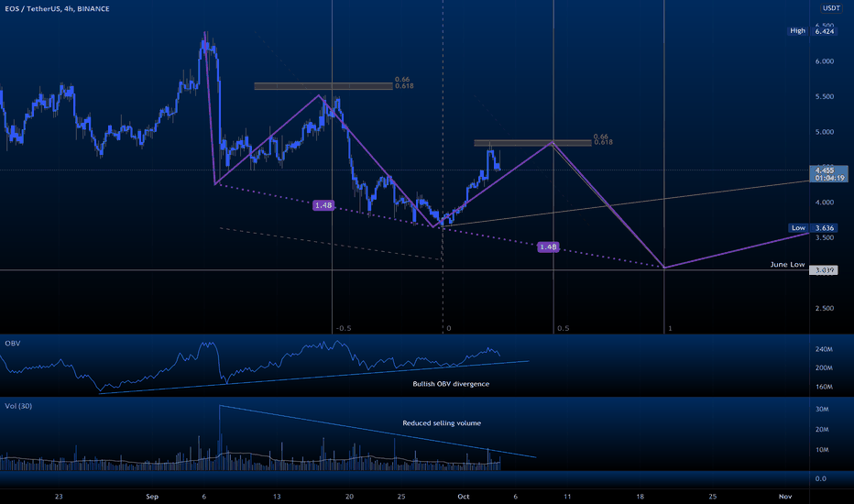Click the 0.618 label near upper Fibonacci box
854x504 pixels.
point(404,86)
